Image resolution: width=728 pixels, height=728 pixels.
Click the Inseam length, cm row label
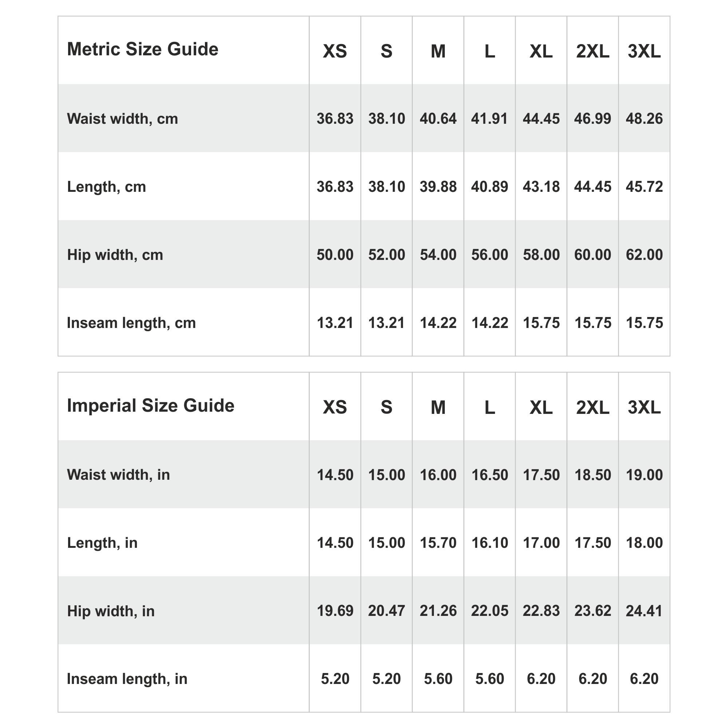tap(131, 323)
